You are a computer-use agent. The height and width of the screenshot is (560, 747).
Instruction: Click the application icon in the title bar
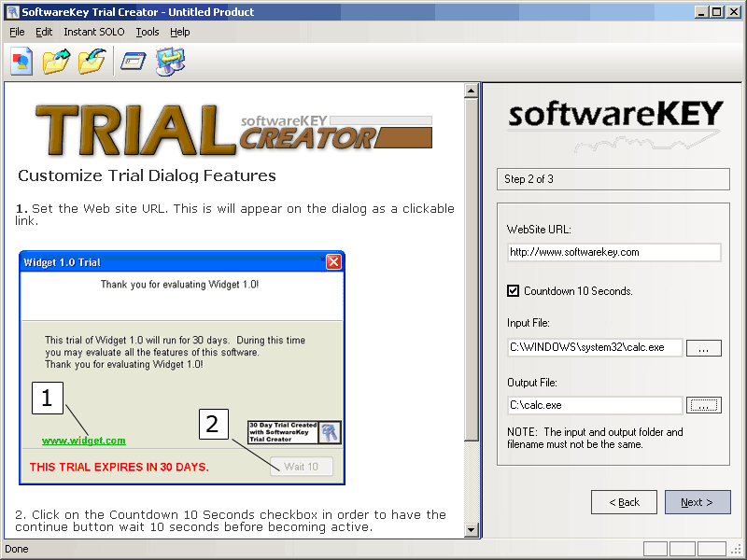(x=12, y=12)
